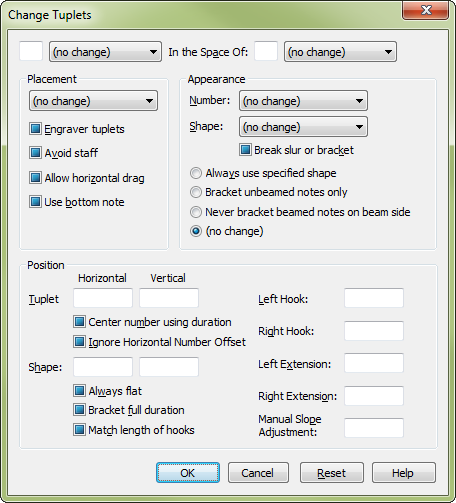Toggle Break slur or bracket checkbox
The width and height of the screenshot is (456, 503).
click(x=245, y=150)
